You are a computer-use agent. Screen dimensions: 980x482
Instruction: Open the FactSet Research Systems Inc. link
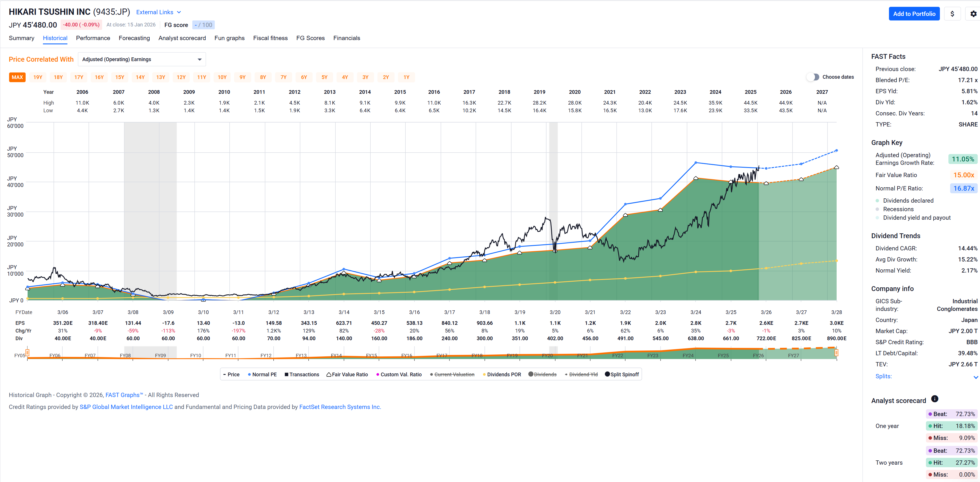[x=340, y=407]
